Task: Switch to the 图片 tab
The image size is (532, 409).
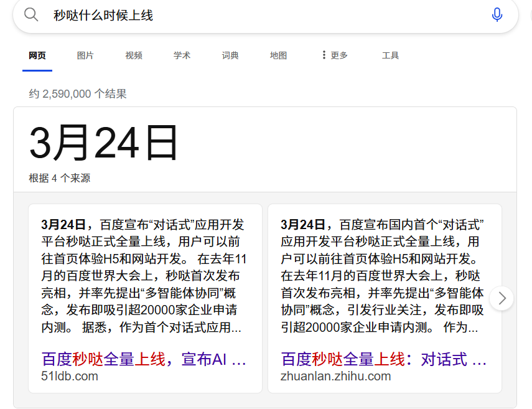Action: click(85, 55)
